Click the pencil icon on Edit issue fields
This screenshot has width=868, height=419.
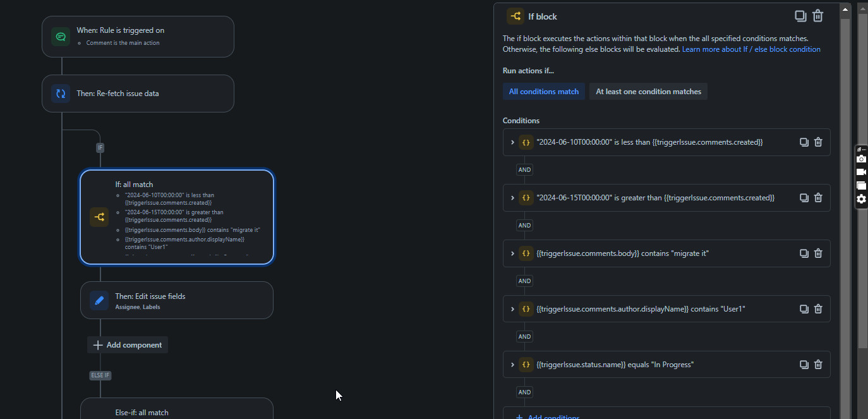[99, 300]
